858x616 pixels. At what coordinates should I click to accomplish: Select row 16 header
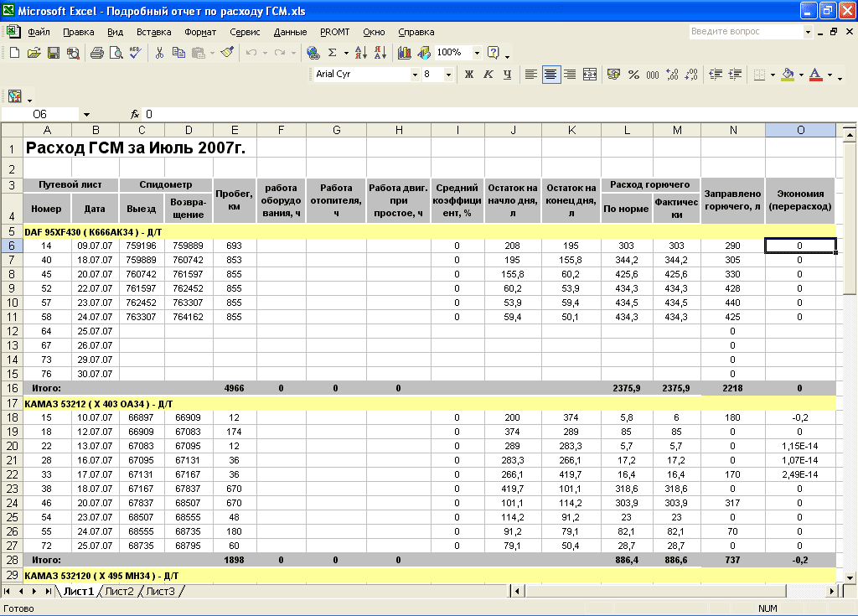[x=12, y=388]
